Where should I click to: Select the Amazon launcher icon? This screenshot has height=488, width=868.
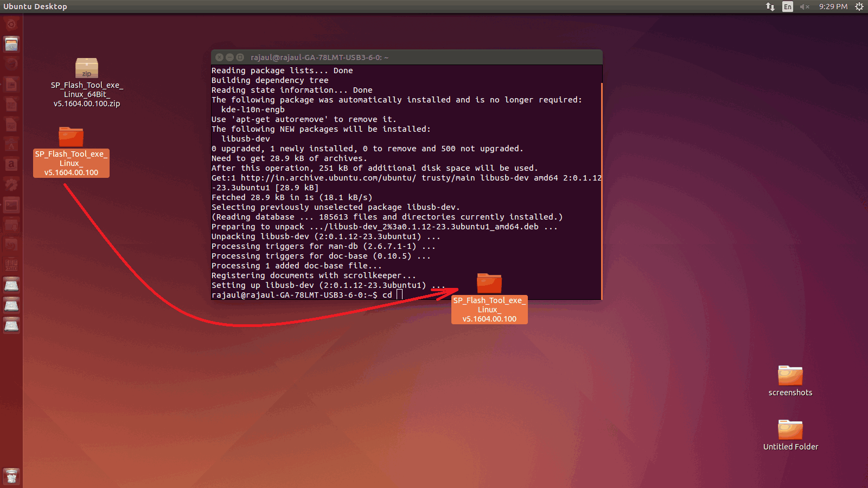tap(11, 164)
